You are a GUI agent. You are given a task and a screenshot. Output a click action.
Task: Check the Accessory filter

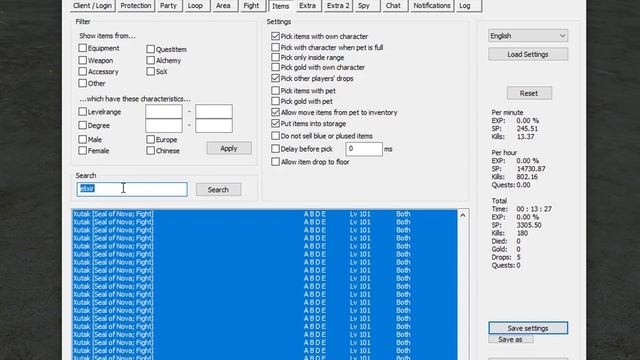[x=82, y=71]
